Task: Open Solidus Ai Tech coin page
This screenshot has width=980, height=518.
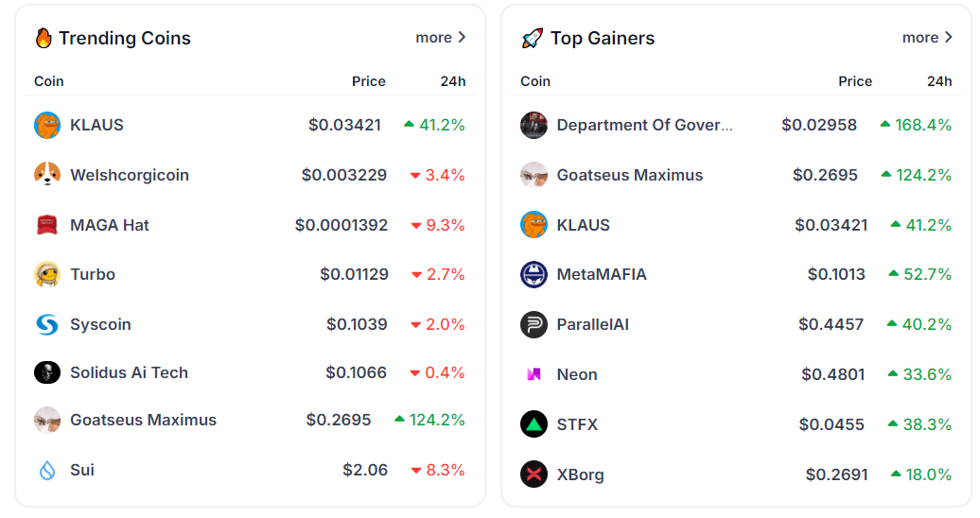Action: tap(129, 372)
